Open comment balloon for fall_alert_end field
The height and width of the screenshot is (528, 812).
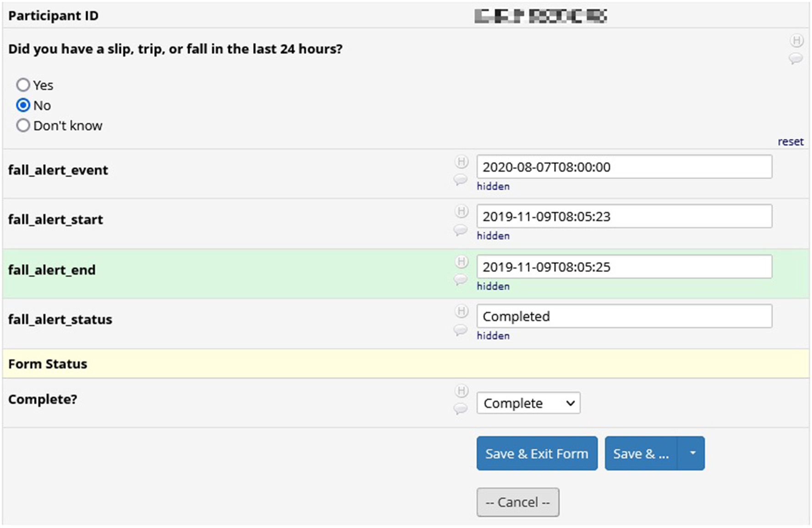pyautogui.click(x=461, y=279)
